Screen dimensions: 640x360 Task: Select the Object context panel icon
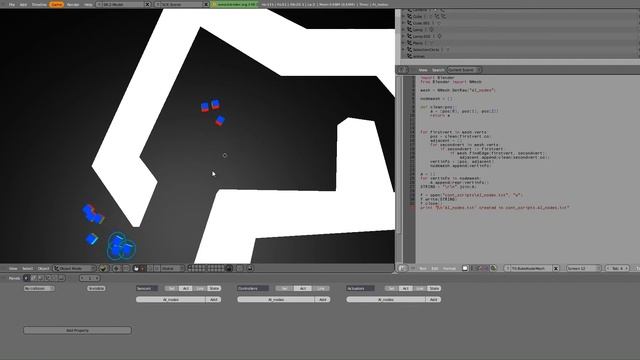point(48,278)
